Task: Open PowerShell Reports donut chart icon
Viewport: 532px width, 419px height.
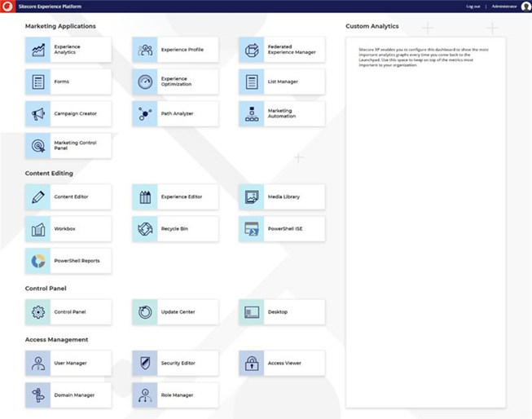Action: 38,261
